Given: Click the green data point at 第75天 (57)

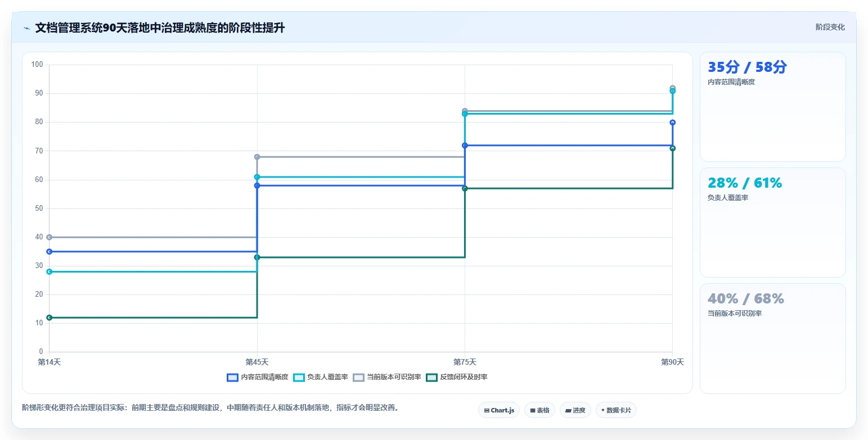Looking at the screenshot, I should [465, 188].
